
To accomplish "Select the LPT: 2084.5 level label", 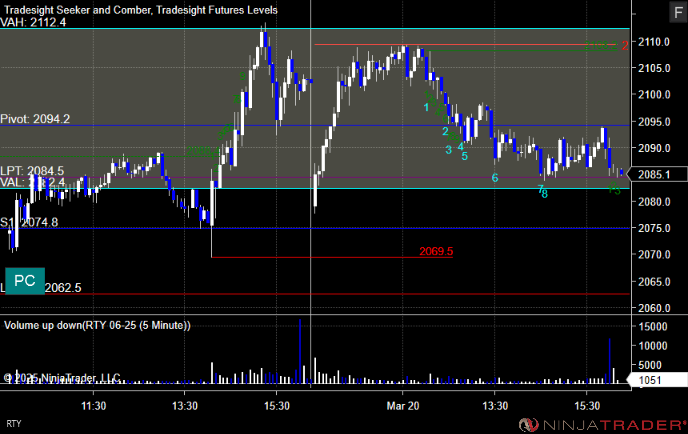I will coord(32,170).
